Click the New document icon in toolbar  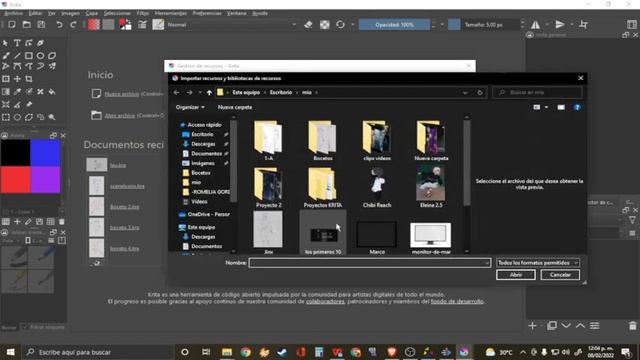12,24
